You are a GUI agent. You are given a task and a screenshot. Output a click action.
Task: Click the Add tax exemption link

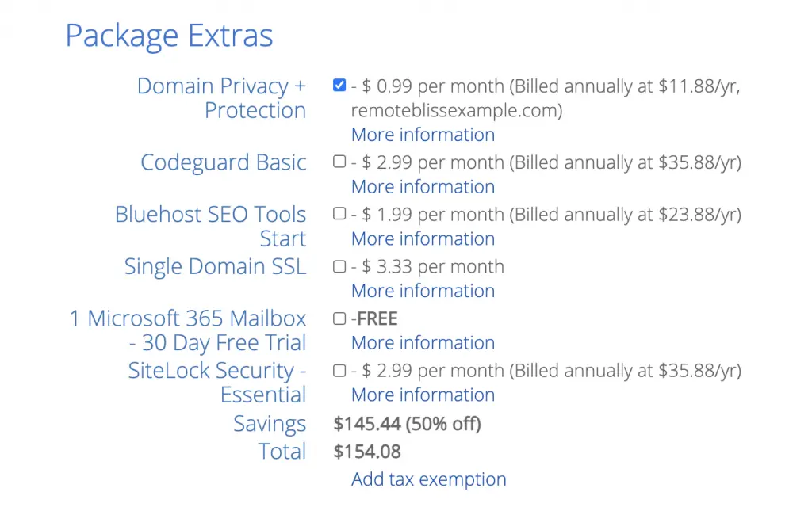click(428, 479)
